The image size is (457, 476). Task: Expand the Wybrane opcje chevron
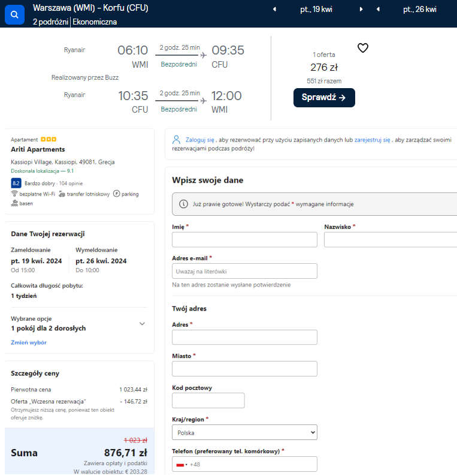coord(142,324)
